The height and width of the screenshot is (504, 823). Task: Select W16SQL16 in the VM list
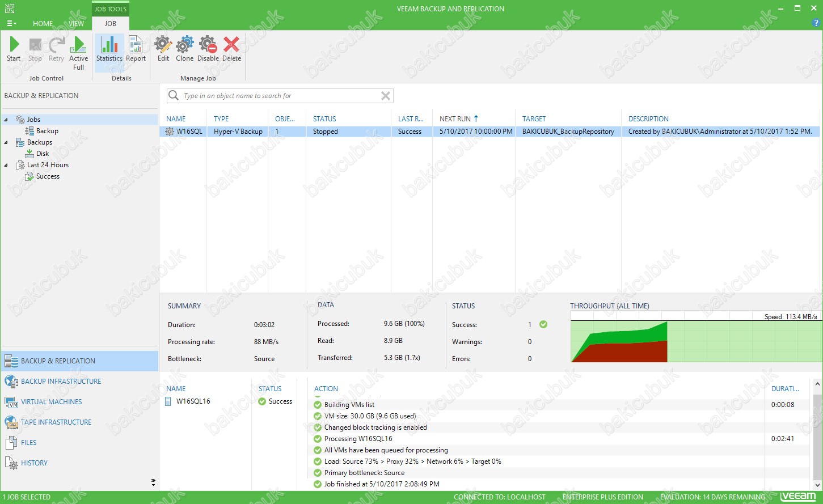(193, 401)
